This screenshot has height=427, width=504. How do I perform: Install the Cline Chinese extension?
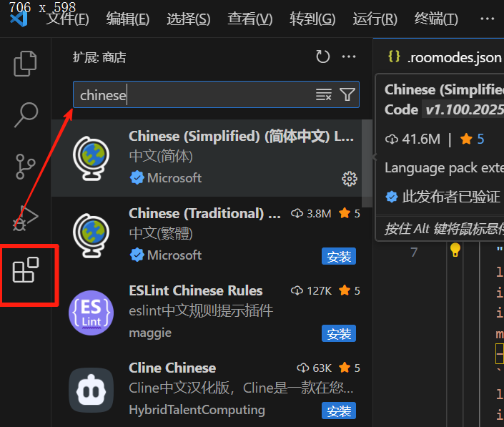[x=339, y=411]
